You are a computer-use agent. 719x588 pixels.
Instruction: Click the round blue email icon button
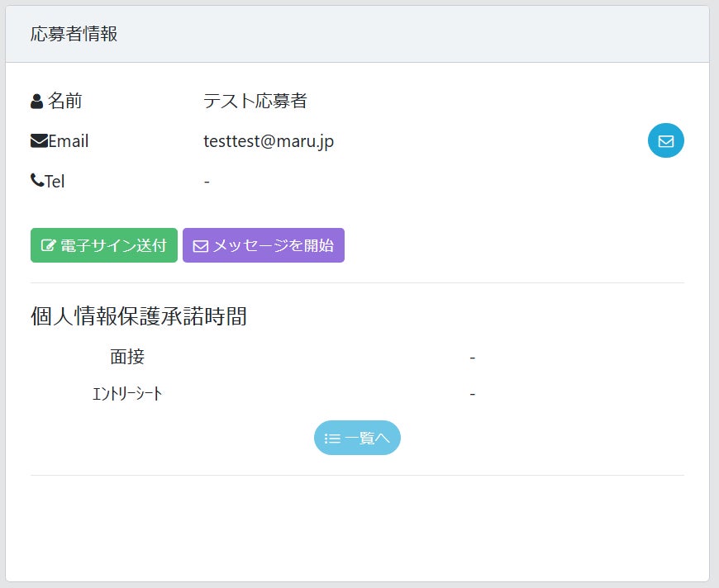665,140
